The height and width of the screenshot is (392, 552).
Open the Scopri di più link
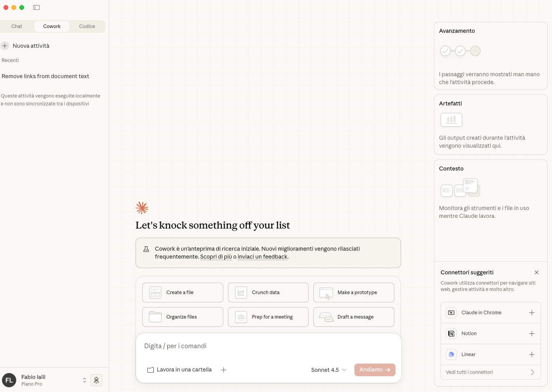[x=216, y=257]
